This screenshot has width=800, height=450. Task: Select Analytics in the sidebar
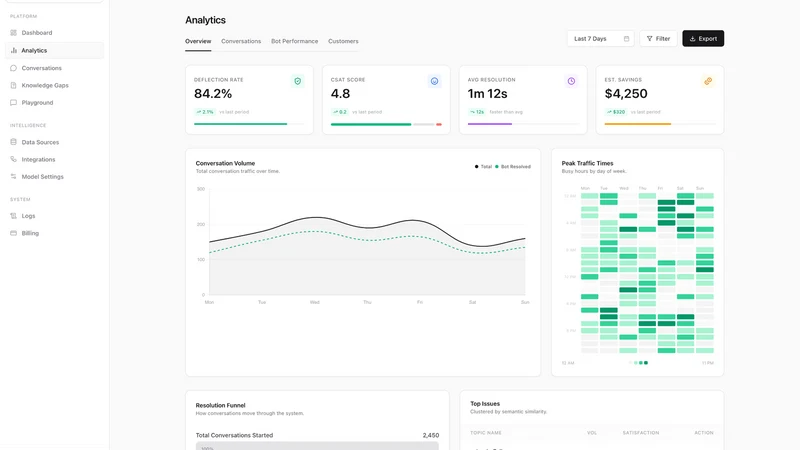54,51
